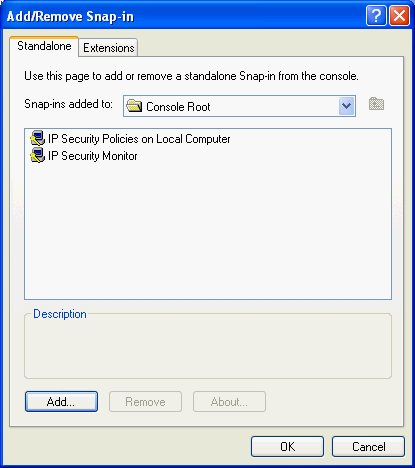The image size is (415, 468).
Task: Open the Snap-ins added to dropdown arrow
Action: pos(346,106)
